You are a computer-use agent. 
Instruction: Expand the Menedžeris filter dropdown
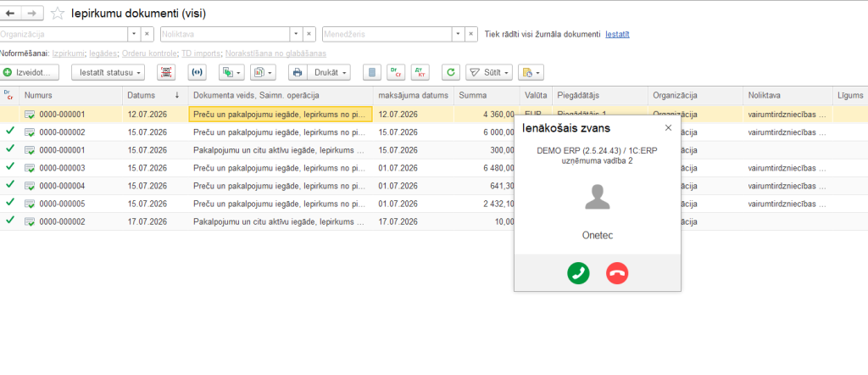click(458, 34)
